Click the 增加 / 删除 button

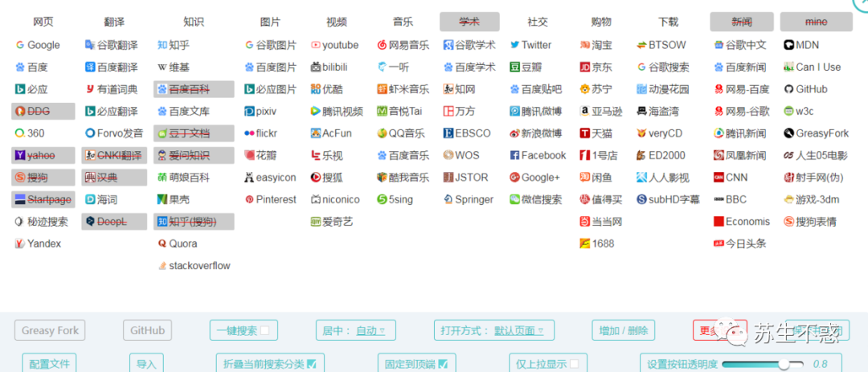pos(624,331)
